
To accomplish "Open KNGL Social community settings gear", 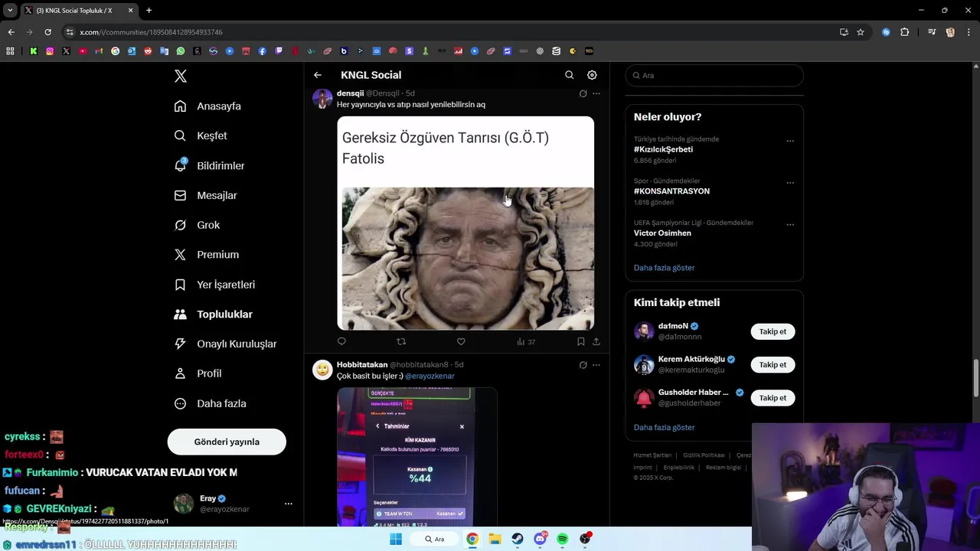I will 592,75.
